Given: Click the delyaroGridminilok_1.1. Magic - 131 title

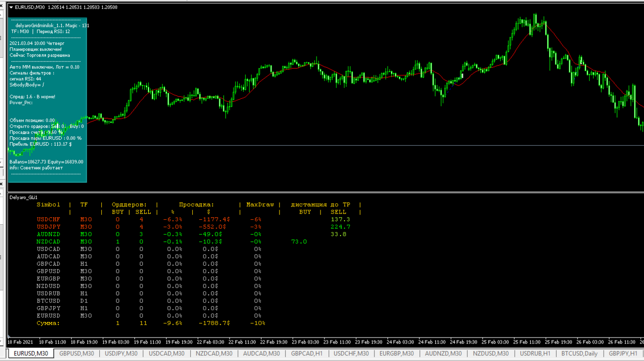Looking at the screenshot, I should coord(52,25).
